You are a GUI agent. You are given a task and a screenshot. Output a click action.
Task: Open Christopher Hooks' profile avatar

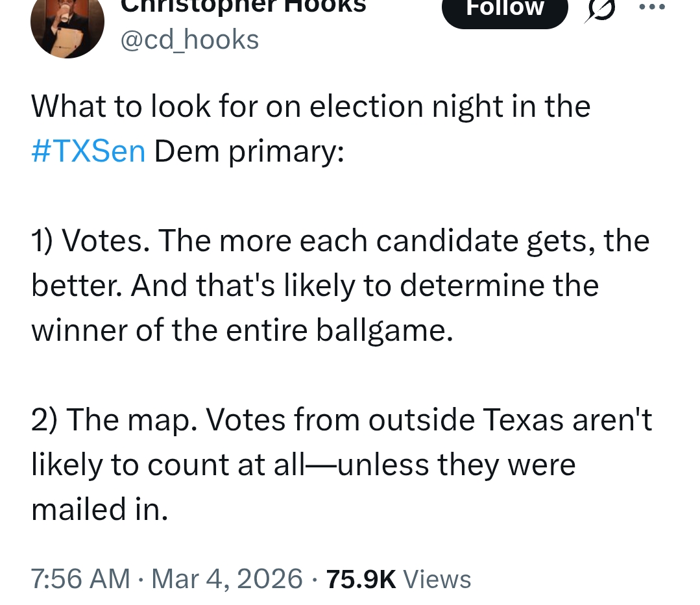point(67,26)
